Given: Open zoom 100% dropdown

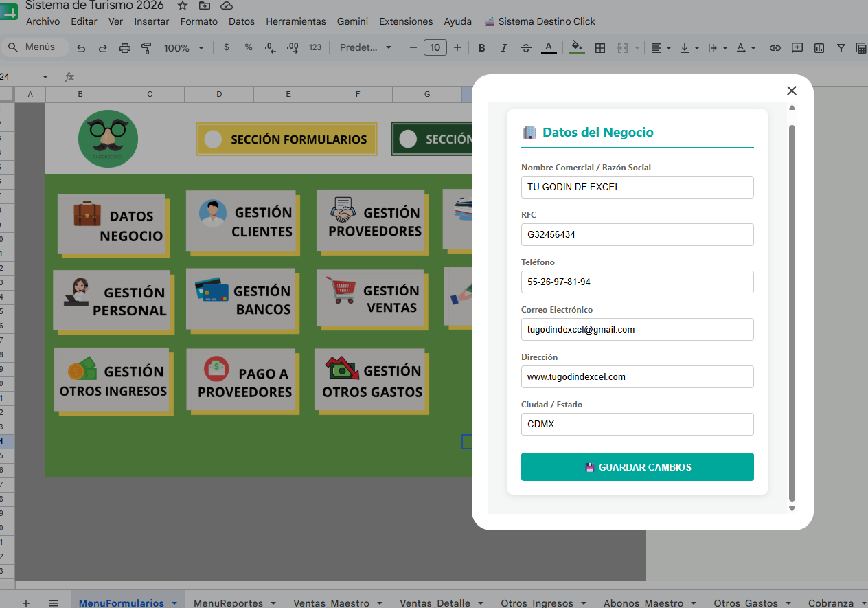Looking at the screenshot, I should (x=184, y=48).
